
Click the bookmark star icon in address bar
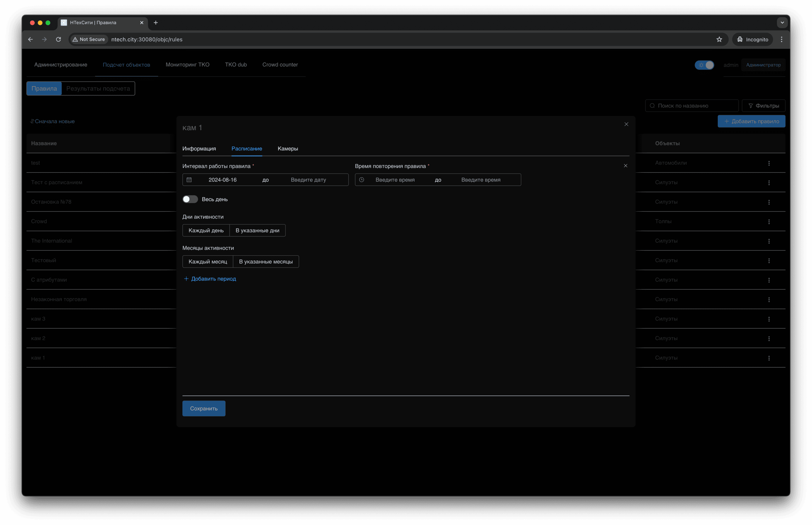point(719,39)
